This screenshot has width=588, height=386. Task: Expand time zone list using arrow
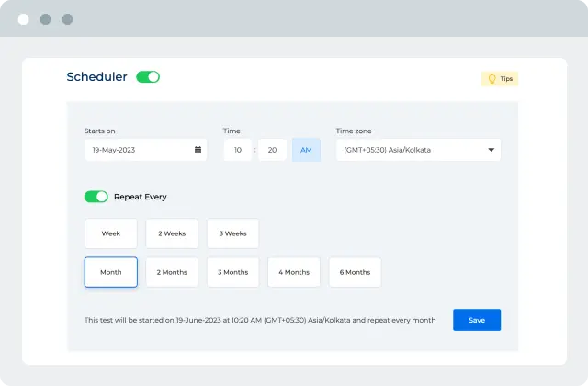tap(491, 150)
